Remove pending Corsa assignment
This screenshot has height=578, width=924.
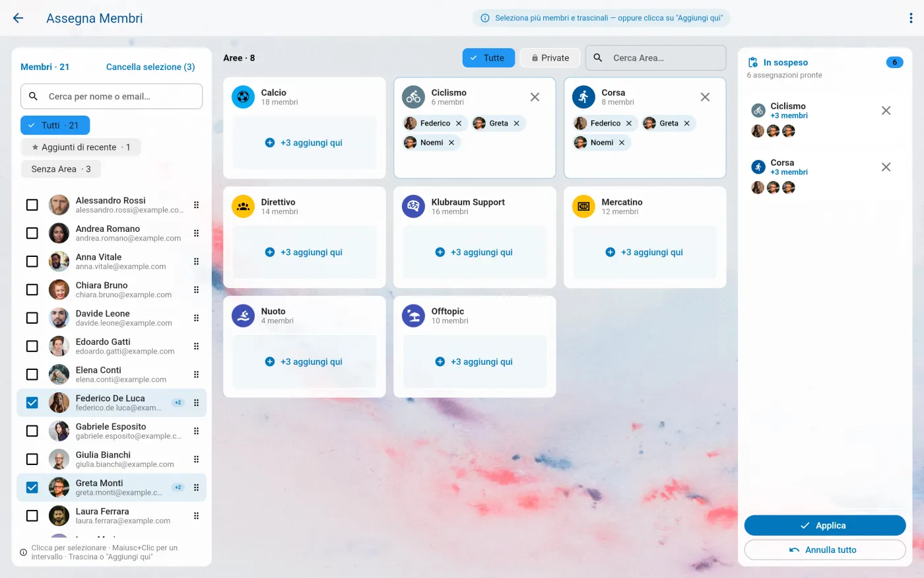[x=886, y=167]
